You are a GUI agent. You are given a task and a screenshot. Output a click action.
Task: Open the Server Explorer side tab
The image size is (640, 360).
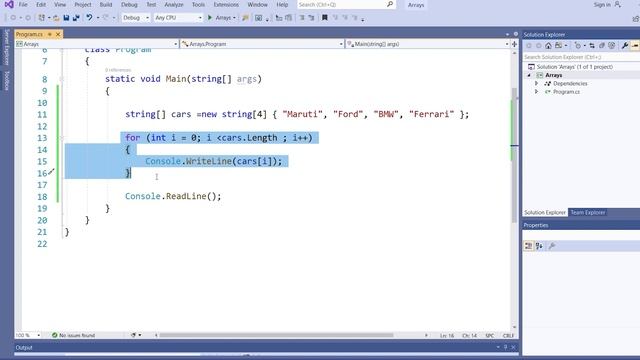[x=7, y=47]
